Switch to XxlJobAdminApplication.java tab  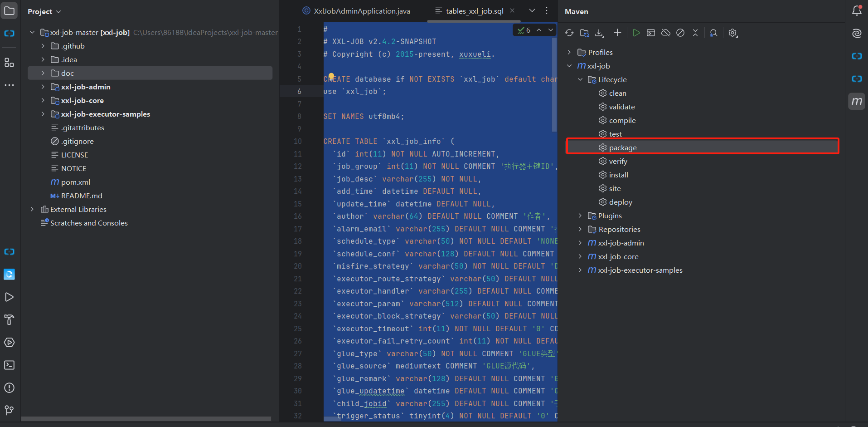point(356,11)
